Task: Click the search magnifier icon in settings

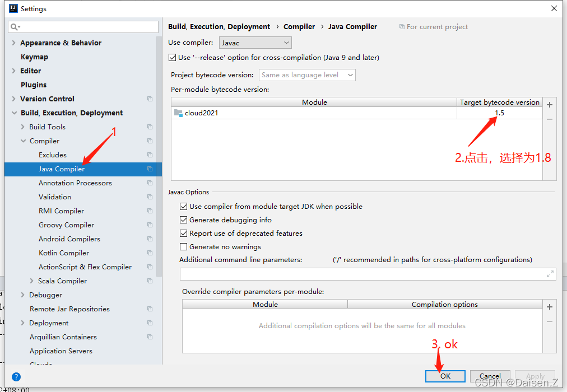Action: [x=15, y=27]
